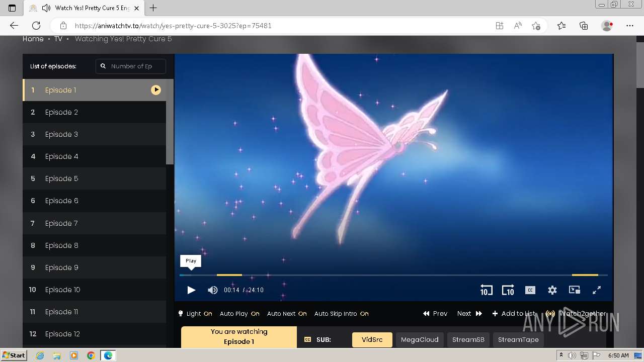This screenshot has width=644, height=362.
Task: Launch Internet Explorer from taskbar
Action: 40,355
